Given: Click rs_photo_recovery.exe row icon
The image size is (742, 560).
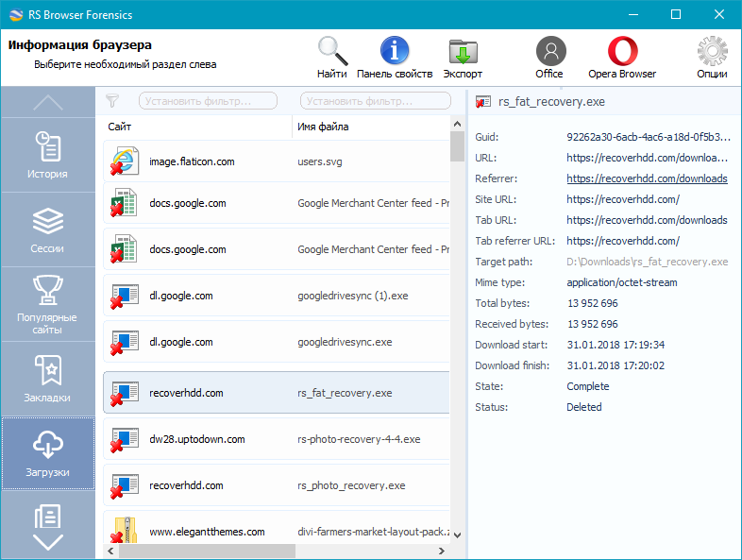Looking at the screenshot, I should [x=125, y=485].
